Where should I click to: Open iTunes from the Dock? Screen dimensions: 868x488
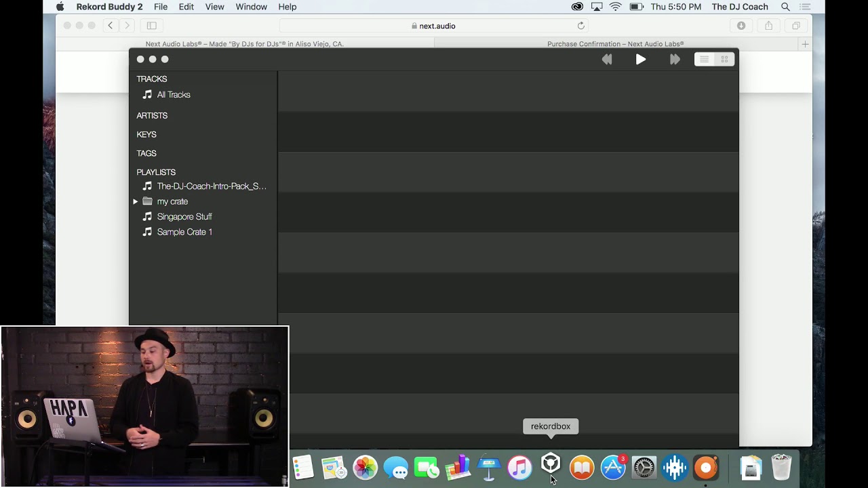(519, 468)
